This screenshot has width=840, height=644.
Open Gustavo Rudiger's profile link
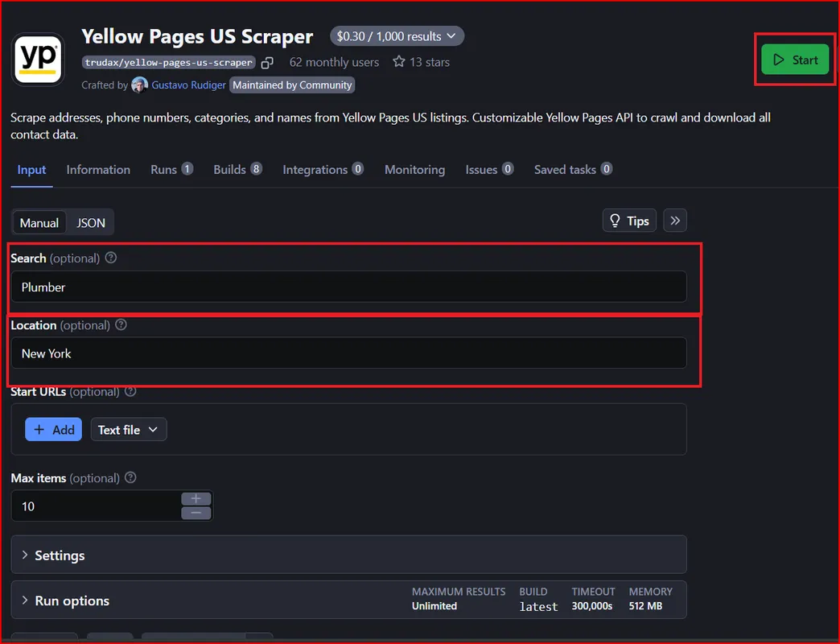188,85
